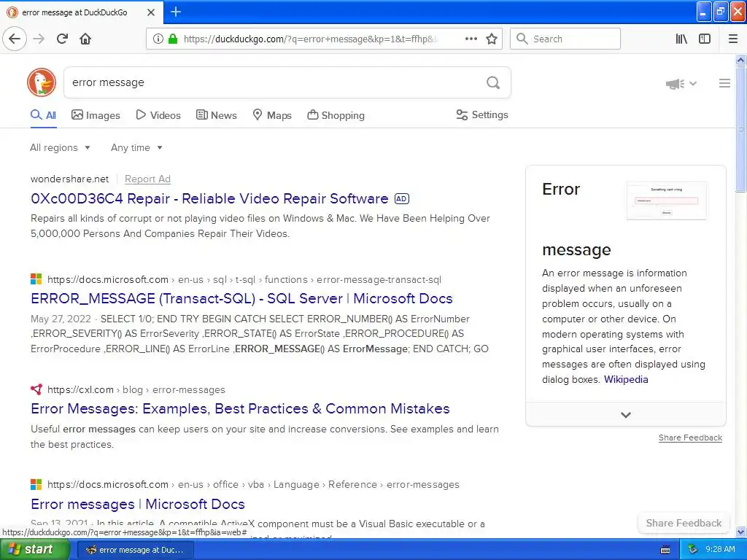Click Share Feedback link under info box
Image resolution: width=747 pixels, height=560 pixels.
(x=690, y=437)
